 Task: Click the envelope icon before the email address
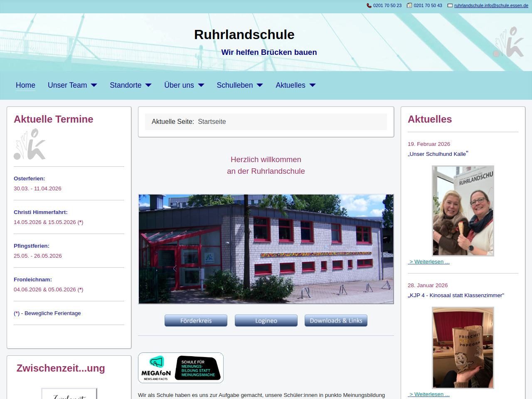click(x=450, y=5)
